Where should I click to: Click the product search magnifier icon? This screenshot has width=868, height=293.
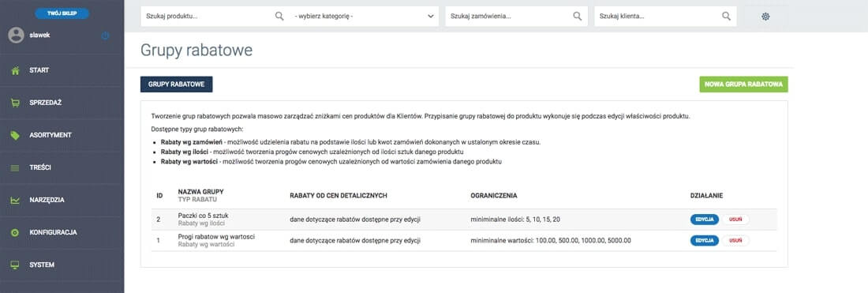point(279,16)
